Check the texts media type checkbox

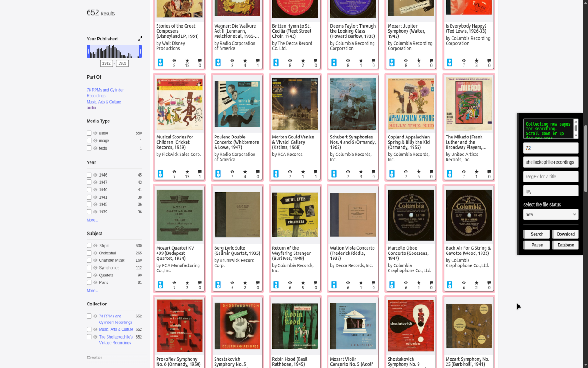[89, 148]
